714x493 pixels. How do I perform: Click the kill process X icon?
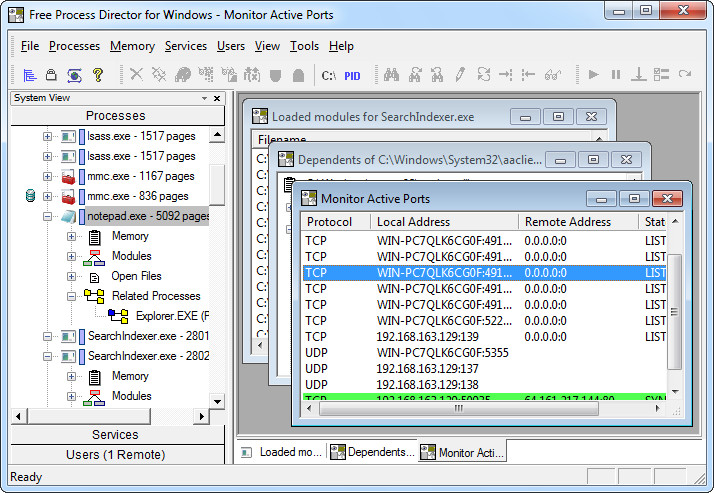[x=136, y=74]
